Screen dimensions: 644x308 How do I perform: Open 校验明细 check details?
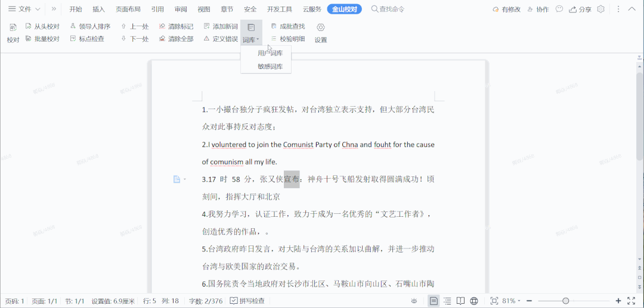288,39
